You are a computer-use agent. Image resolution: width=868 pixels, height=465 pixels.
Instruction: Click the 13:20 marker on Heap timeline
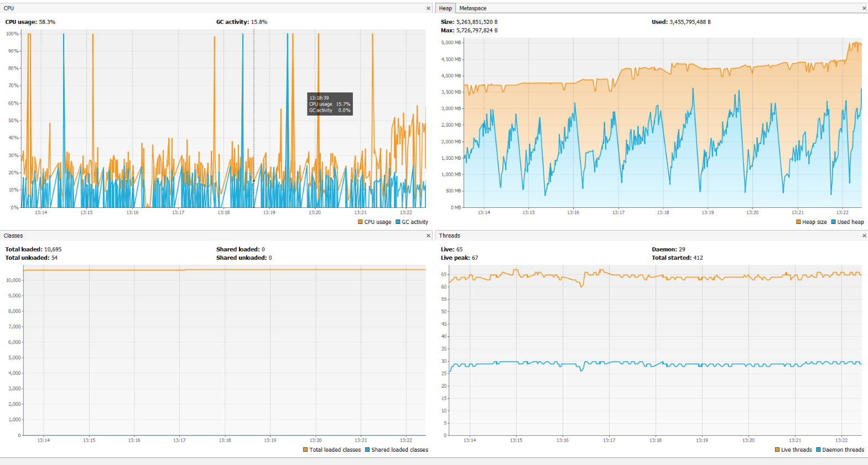point(752,212)
